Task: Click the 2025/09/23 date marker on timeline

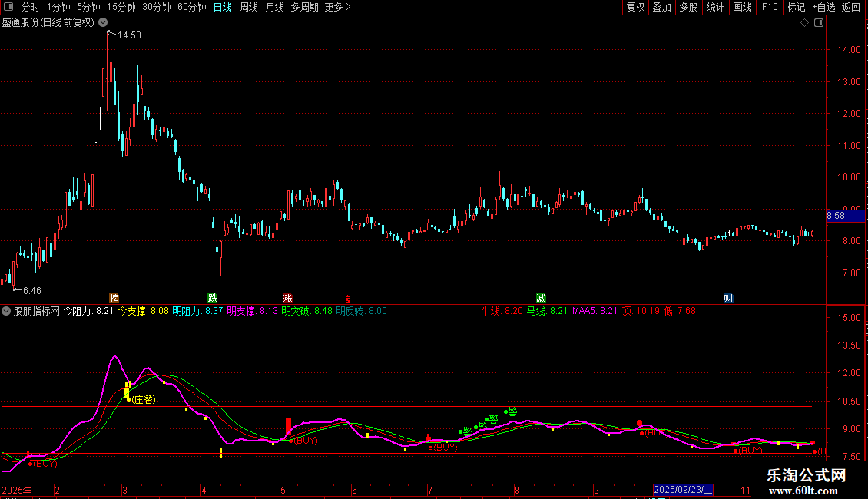Action: coord(683,490)
